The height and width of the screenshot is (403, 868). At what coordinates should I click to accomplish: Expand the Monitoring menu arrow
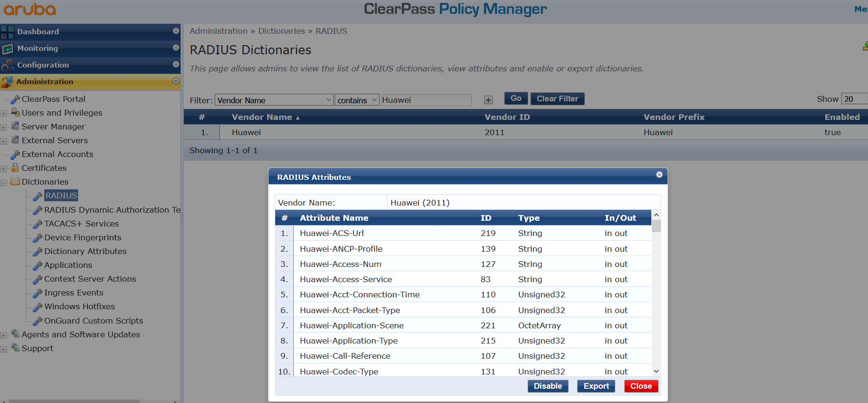176,48
